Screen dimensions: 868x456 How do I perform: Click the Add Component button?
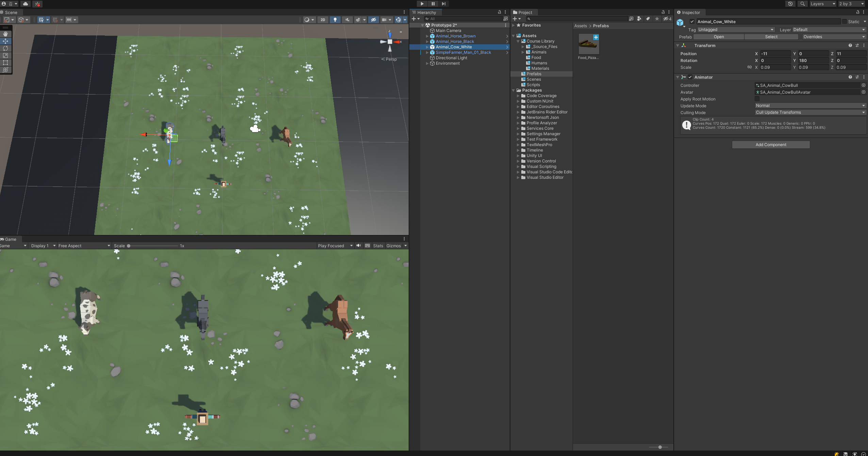(x=771, y=145)
